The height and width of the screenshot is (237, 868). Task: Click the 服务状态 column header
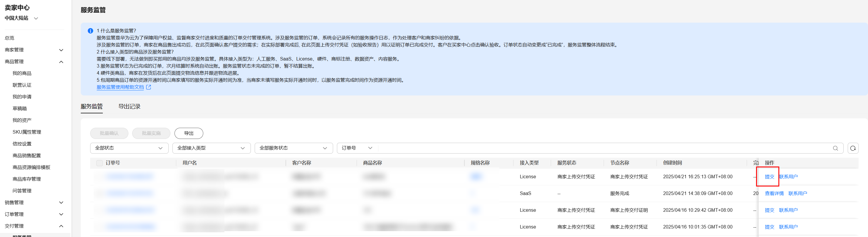pyautogui.click(x=567, y=163)
